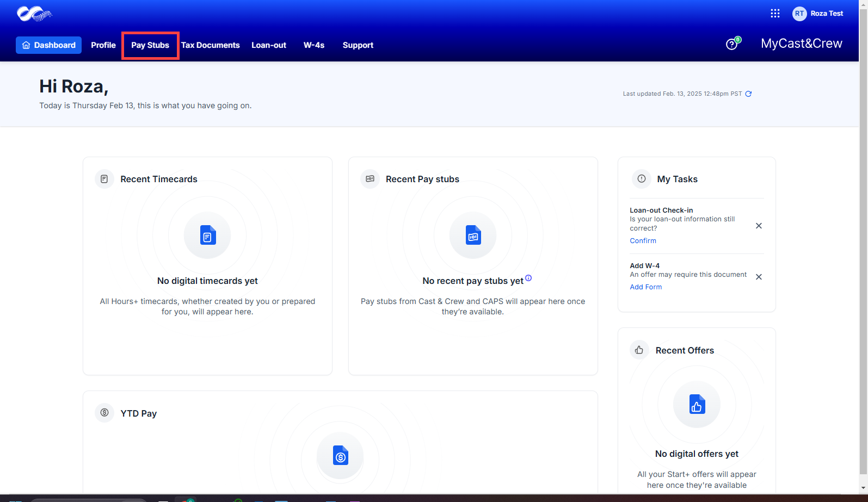The image size is (868, 502).
Task: Click the scrollbar down arrow
Action: [863, 489]
